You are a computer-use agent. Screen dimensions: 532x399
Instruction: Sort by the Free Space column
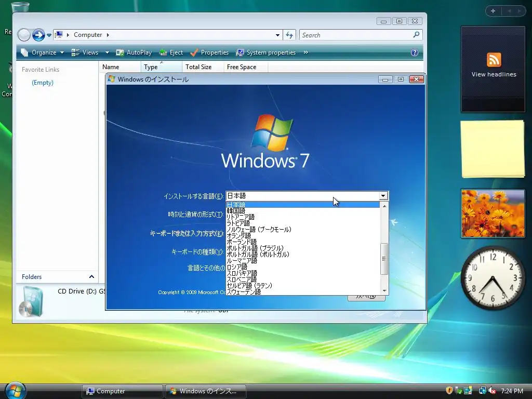click(246, 67)
